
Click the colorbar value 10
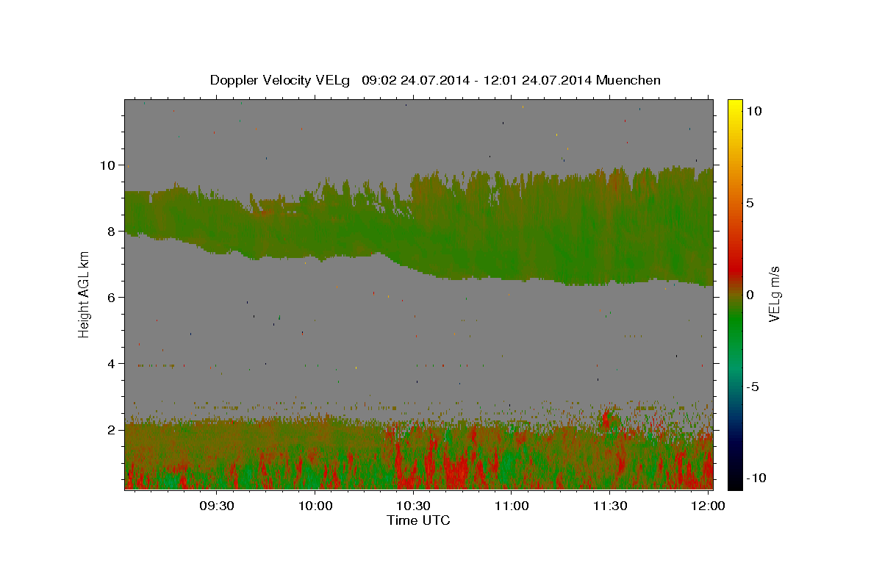754,111
